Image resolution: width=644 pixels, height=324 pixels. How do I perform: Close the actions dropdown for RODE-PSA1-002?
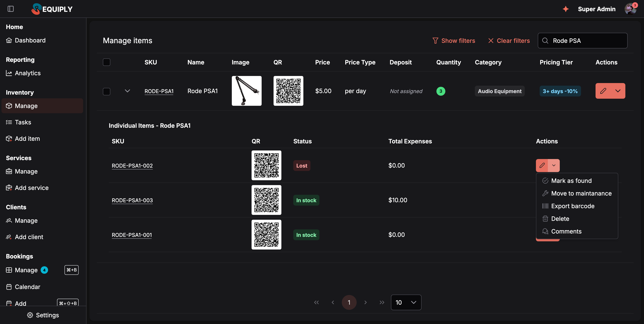(554, 165)
